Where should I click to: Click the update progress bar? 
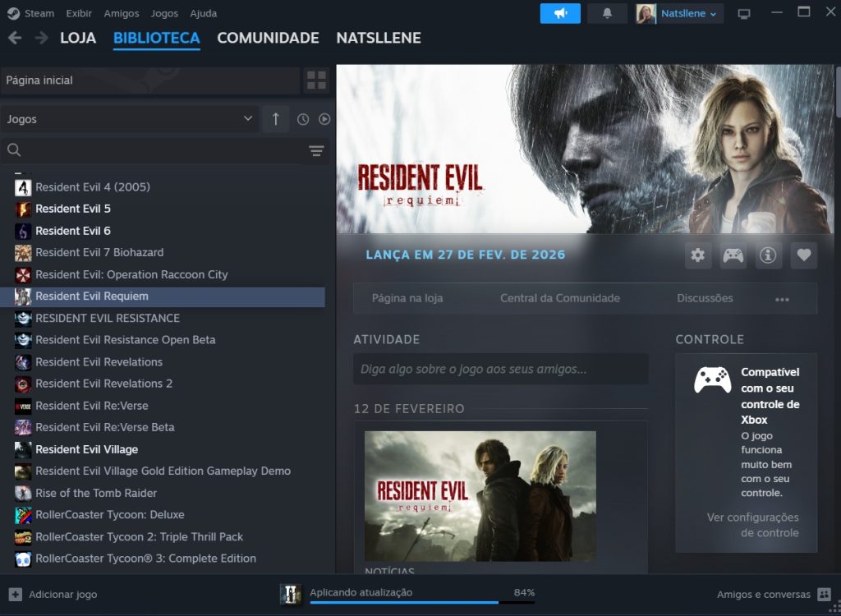pos(422,601)
